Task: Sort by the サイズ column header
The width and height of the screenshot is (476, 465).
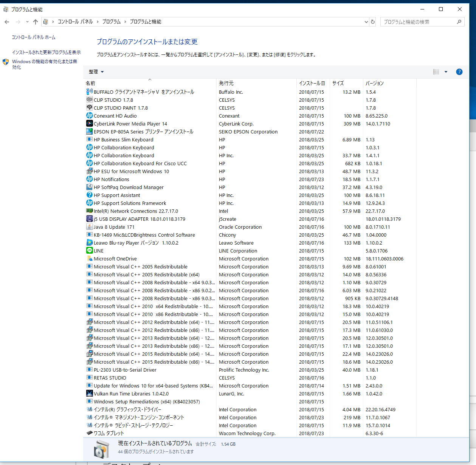Action: (347, 83)
